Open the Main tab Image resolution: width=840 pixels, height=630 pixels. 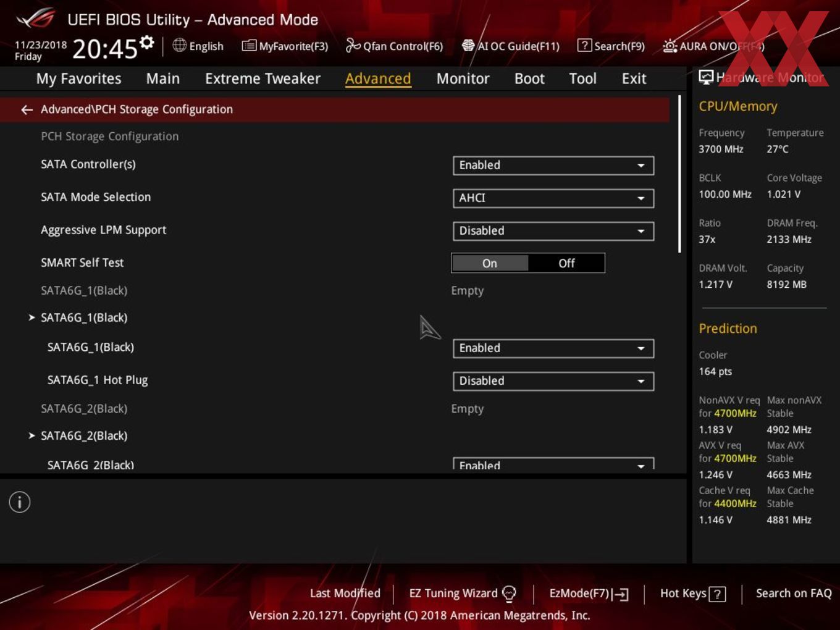coord(163,78)
